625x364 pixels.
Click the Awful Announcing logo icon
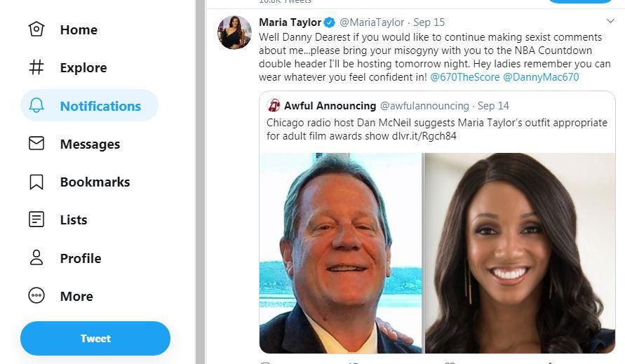(x=274, y=106)
